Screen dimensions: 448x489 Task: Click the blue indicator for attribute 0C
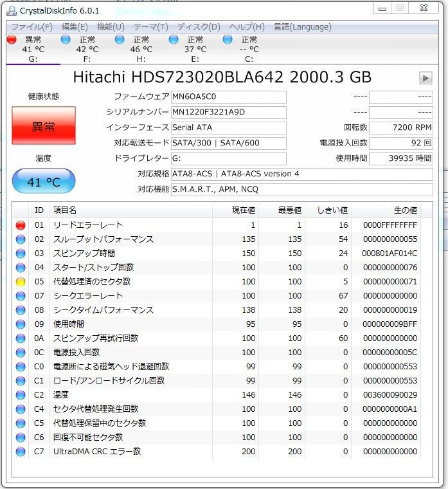(21, 353)
